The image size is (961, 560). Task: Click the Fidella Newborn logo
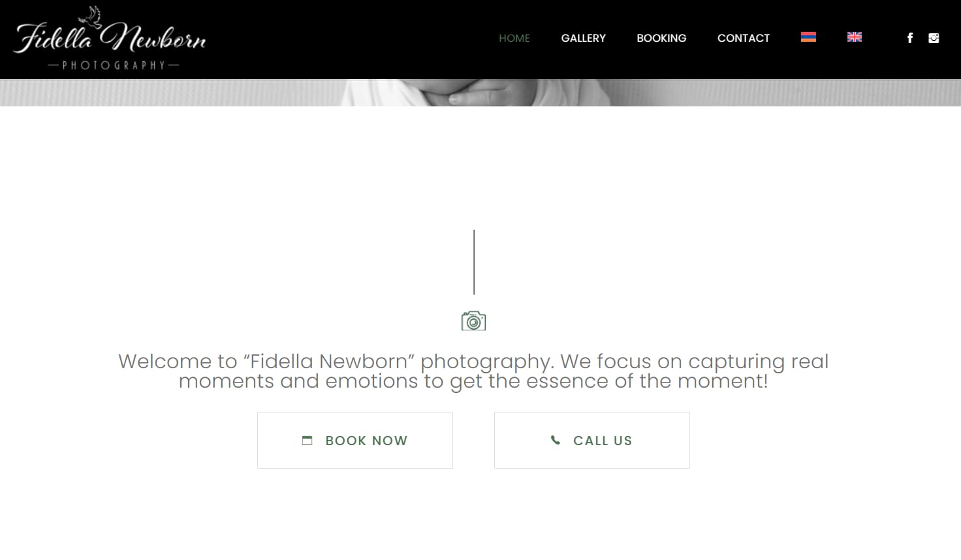pyautogui.click(x=110, y=39)
